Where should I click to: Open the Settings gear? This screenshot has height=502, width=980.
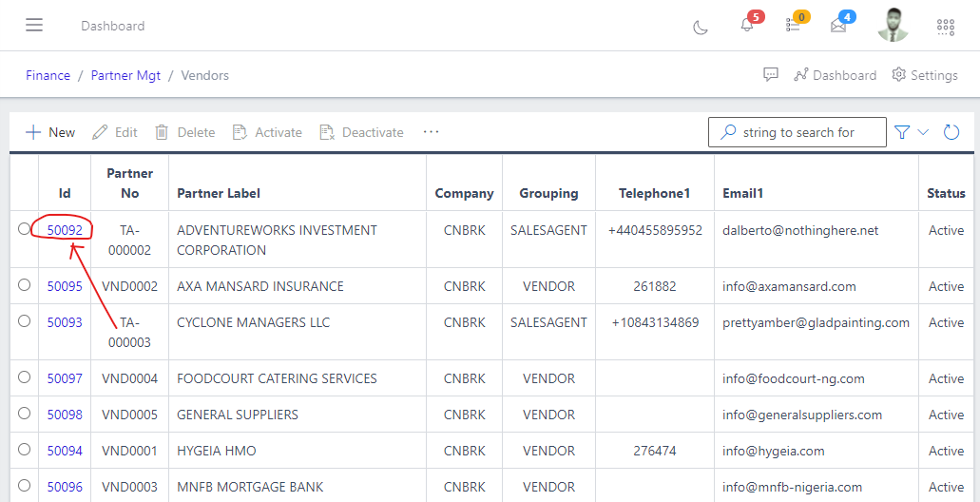[924, 75]
